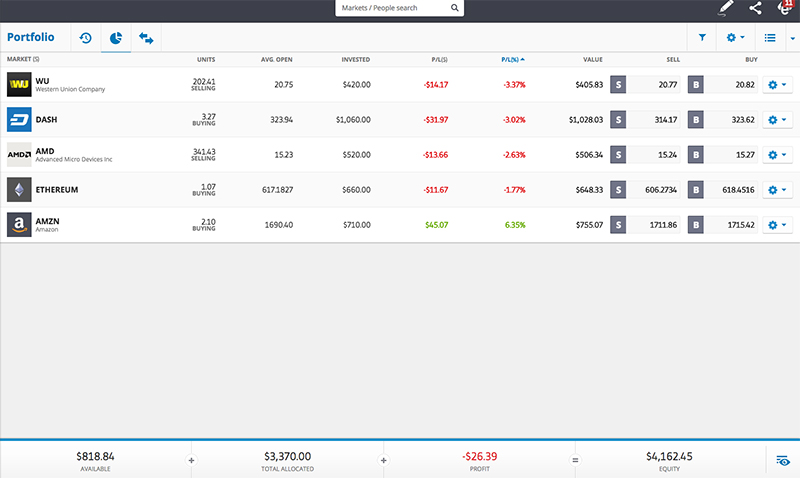
Task: Open the gear dropdown on the ETHEREUM row
Action: click(x=777, y=190)
